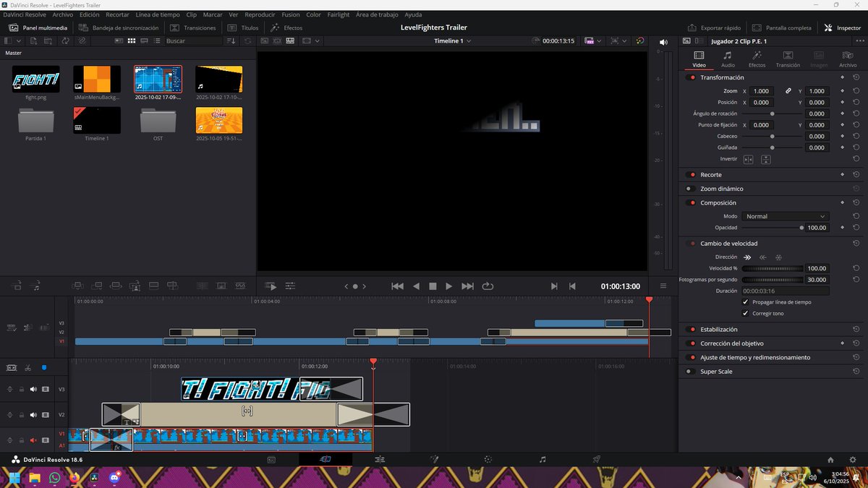Uncheck the Corregir tono option
Image resolution: width=868 pixels, height=488 pixels.
click(746, 313)
